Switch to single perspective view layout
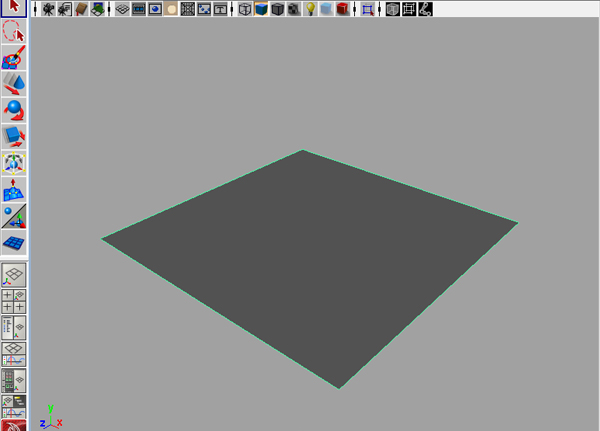Image resolution: width=600 pixels, height=431 pixels. pyautogui.click(x=14, y=275)
